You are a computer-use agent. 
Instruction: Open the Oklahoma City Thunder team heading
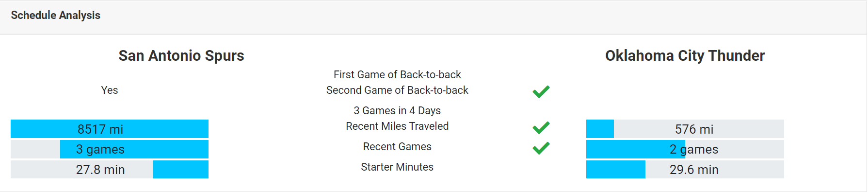685,55
